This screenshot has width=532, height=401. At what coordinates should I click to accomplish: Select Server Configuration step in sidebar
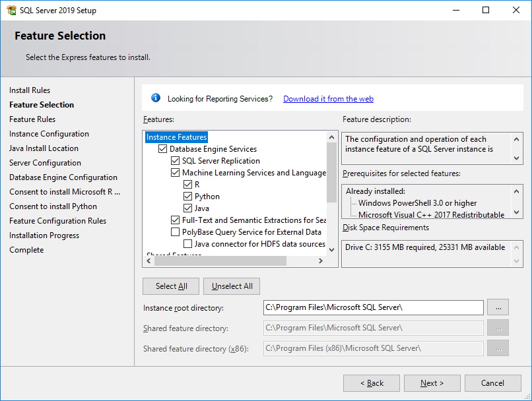click(x=45, y=163)
